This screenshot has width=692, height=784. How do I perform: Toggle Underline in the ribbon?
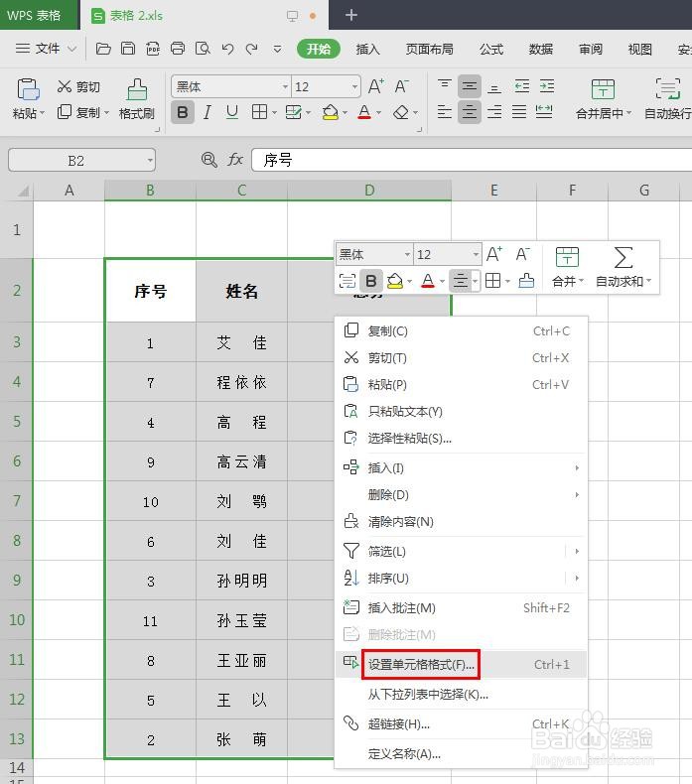pos(231,112)
